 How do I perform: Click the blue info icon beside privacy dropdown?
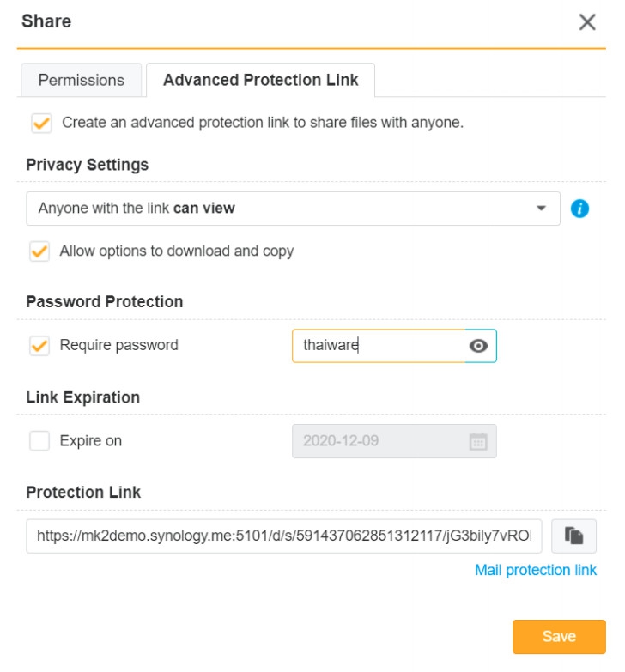click(580, 209)
